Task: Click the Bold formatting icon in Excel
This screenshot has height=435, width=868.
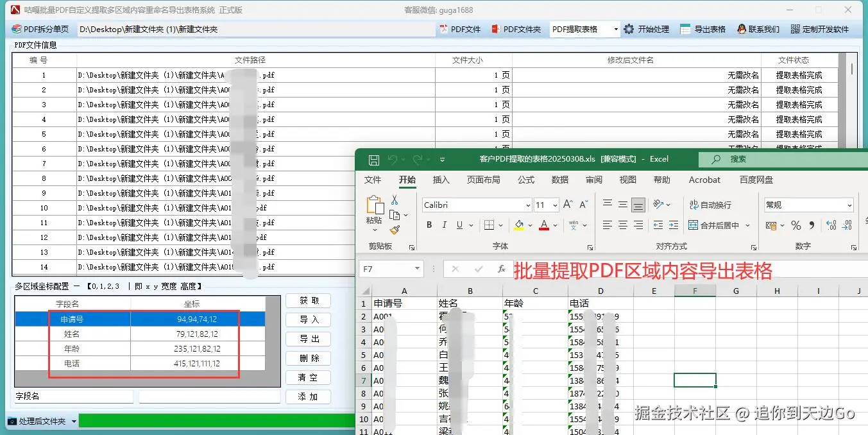Action: pyautogui.click(x=429, y=225)
